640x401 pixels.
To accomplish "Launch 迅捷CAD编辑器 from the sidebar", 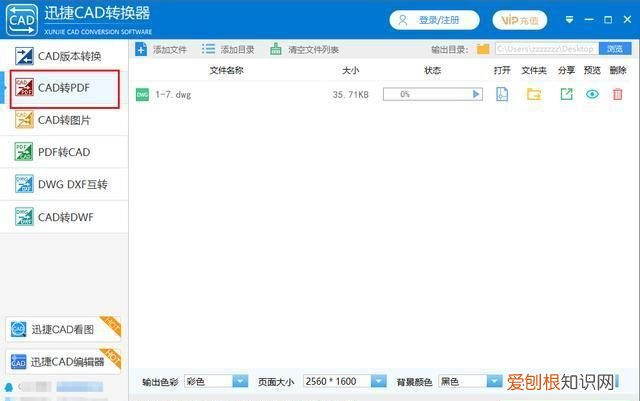I will [63, 361].
